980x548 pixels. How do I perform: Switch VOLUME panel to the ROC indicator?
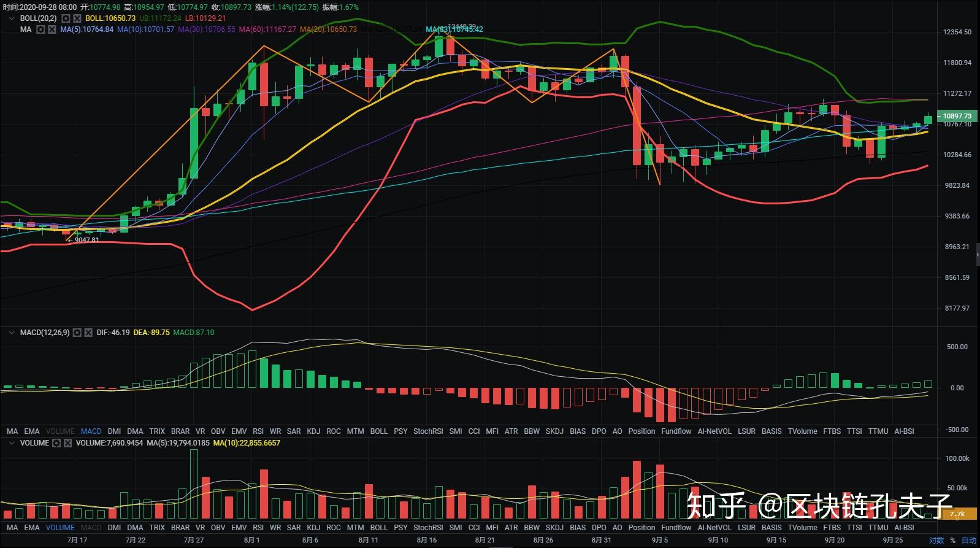pos(334,528)
